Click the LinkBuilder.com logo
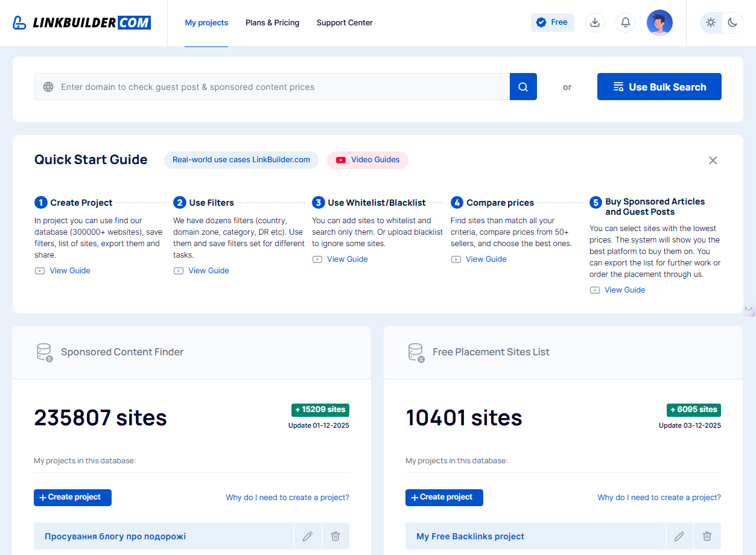The height and width of the screenshot is (555, 756). (81, 22)
